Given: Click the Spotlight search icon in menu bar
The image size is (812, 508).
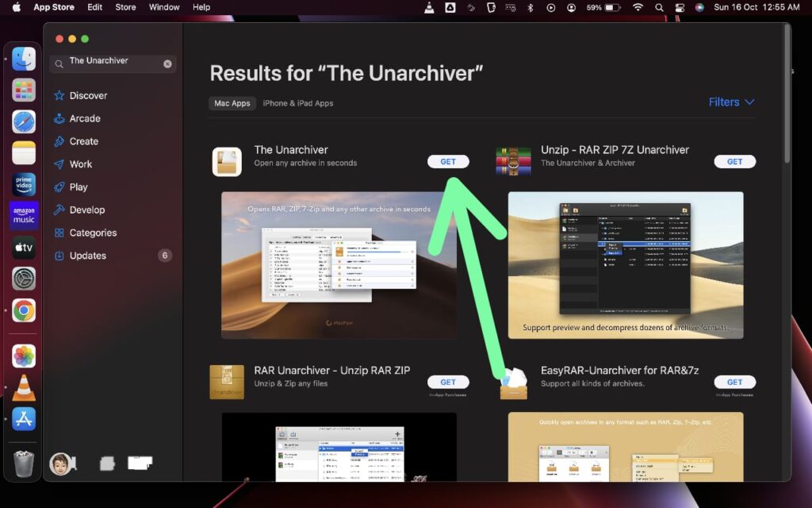Looking at the screenshot, I should pyautogui.click(x=659, y=7).
